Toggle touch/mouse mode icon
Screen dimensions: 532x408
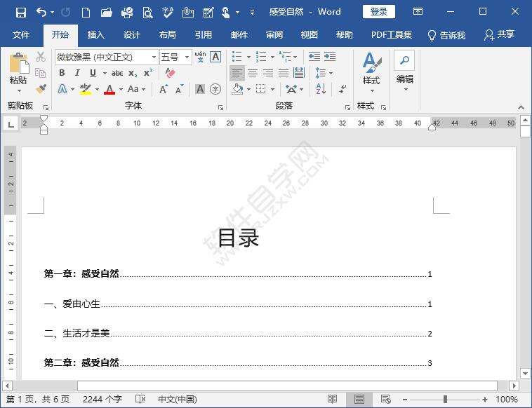point(225,13)
